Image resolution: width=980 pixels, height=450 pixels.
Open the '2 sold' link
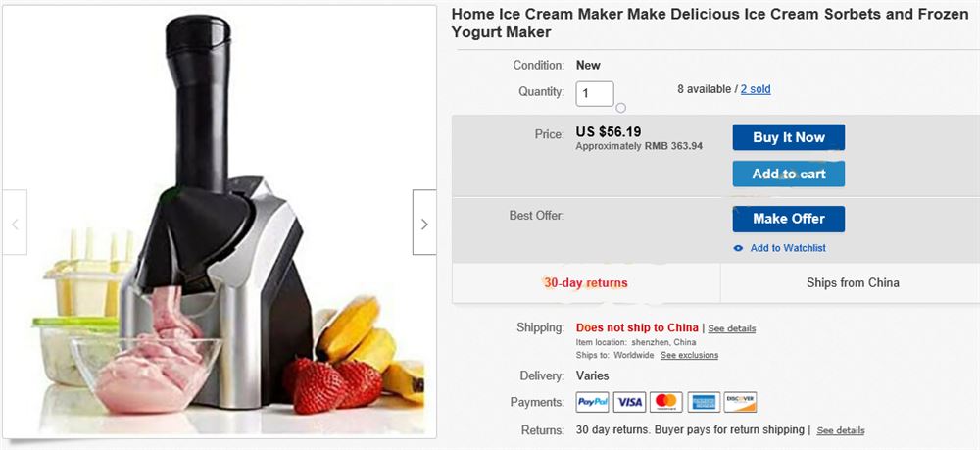pos(756,89)
